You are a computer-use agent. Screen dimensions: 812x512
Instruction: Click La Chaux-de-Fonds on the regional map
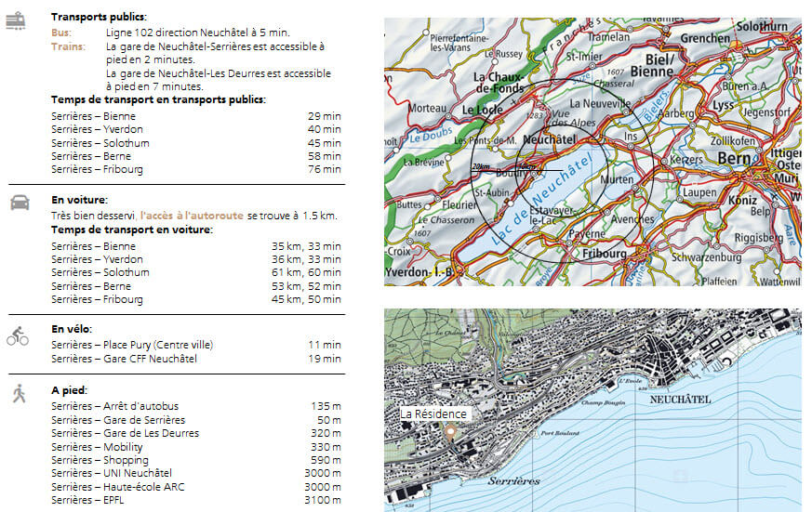pos(499,83)
